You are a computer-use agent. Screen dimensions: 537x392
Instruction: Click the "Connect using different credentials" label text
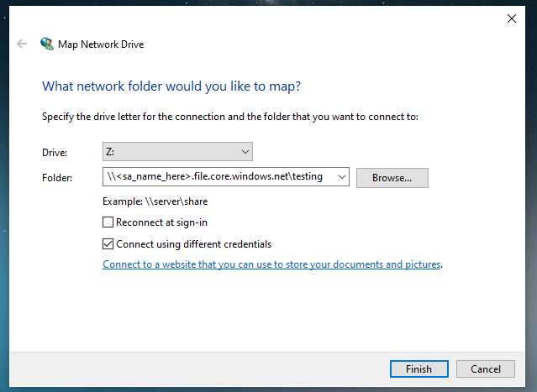point(194,244)
